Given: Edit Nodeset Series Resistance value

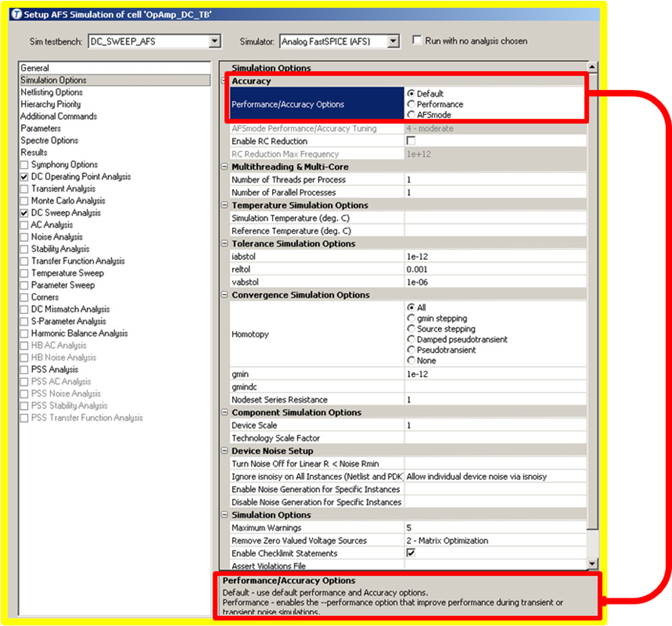Looking at the screenshot, I should [x=495, y=400].
